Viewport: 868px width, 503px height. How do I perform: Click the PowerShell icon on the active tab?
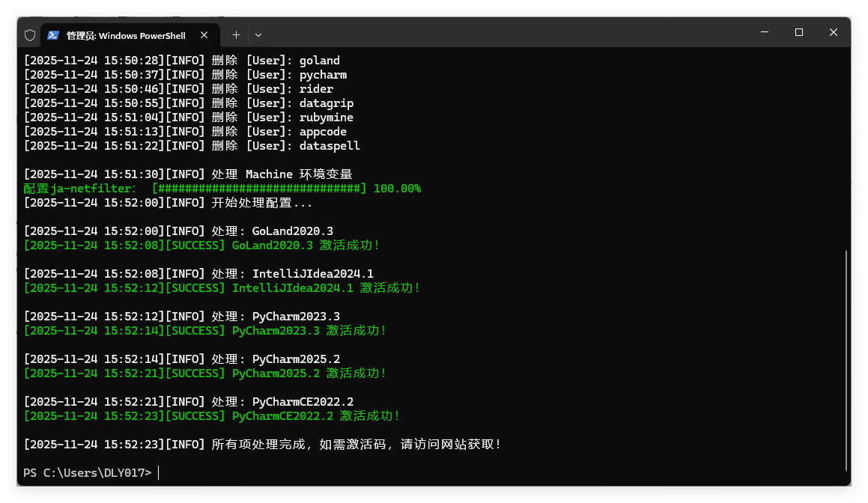click(x=54, y=34)
